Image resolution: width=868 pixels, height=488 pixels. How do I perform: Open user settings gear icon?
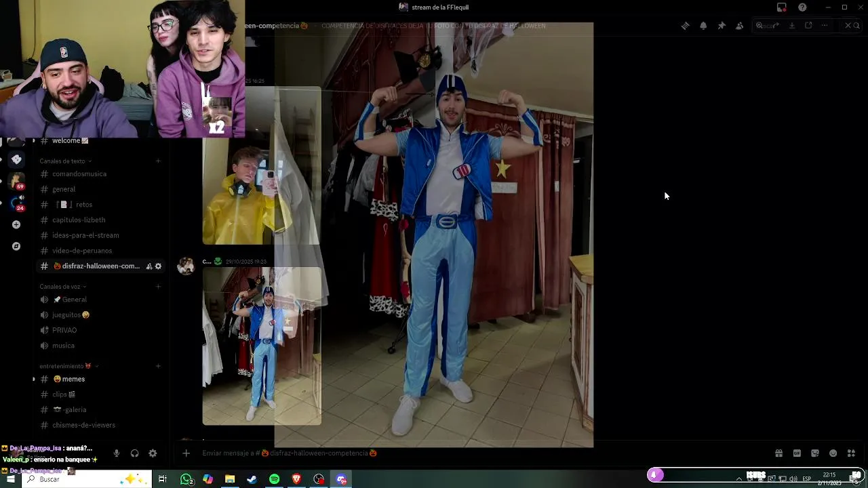tap(153, 453)
